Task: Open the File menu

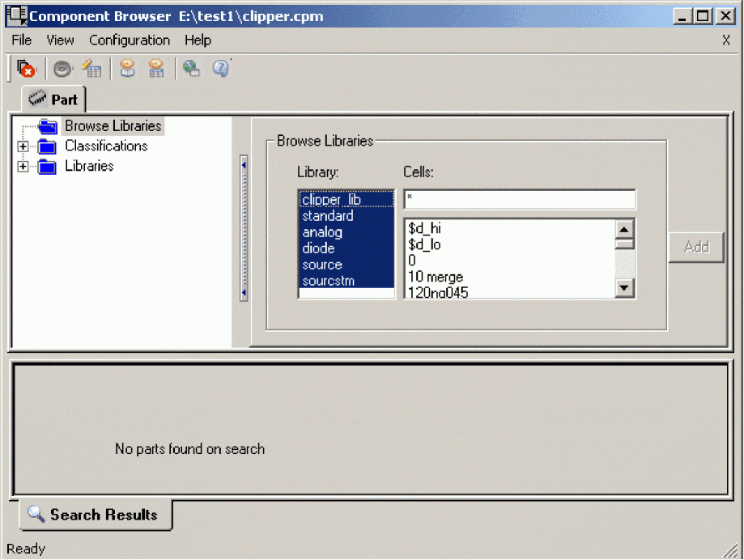Action: coord(21,40)
